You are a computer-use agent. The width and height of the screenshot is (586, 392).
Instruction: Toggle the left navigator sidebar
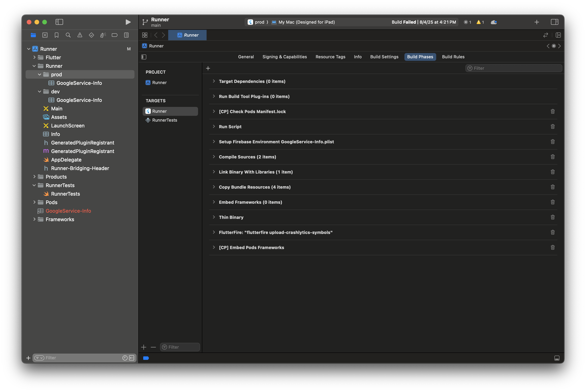(x=59, y=22)
